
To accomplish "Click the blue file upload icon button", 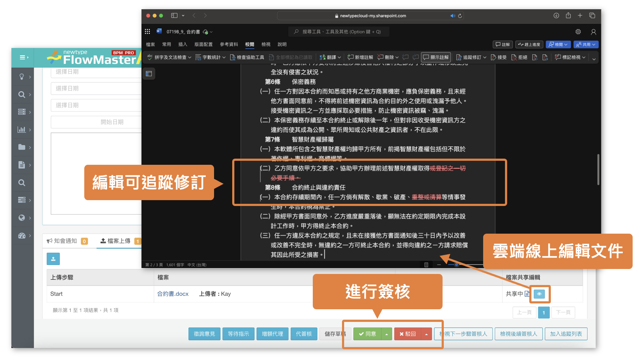I will (x=53, y=259).
